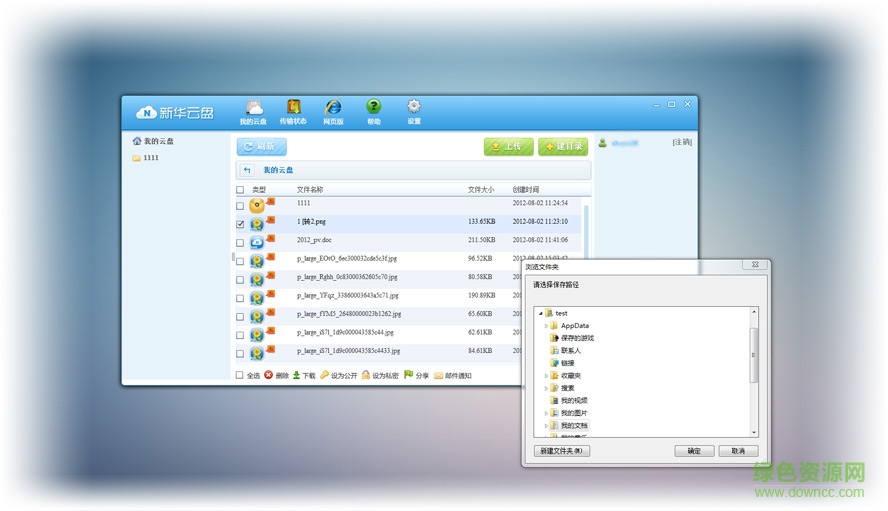Image resolution: width=888 pixels, height=511 pixels.
Task: Check the box next to 2012_pv.doc
Action: point(240,242)
